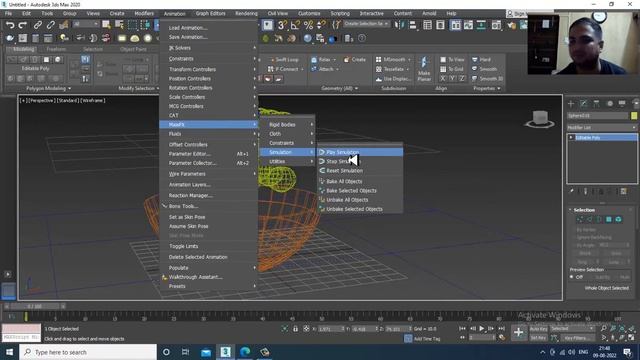Screen dimensions: 640x360
Task: Click the Maximize Viewport Toggle icon
Action: (631, 338)
